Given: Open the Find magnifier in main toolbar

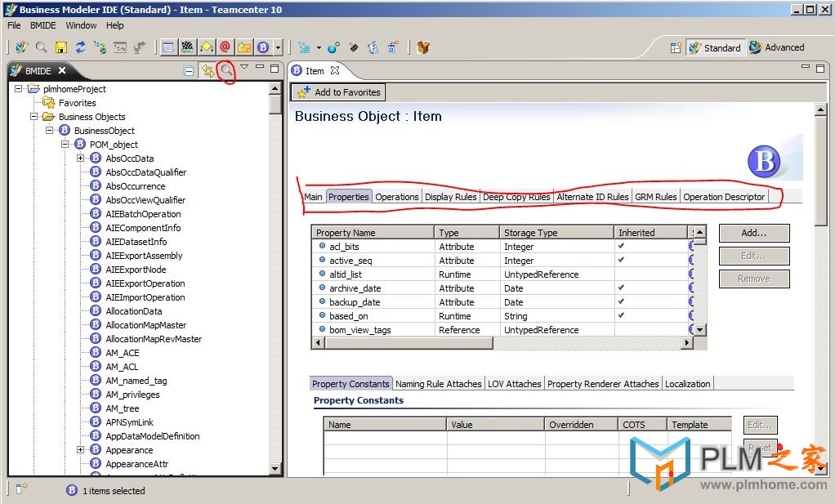Looking at the screenshot, I should [41, 47].
